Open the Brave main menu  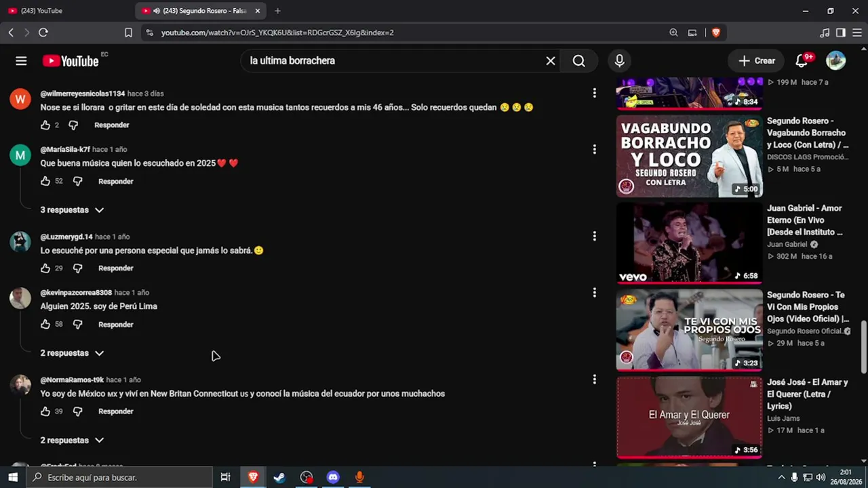(857, 33)
